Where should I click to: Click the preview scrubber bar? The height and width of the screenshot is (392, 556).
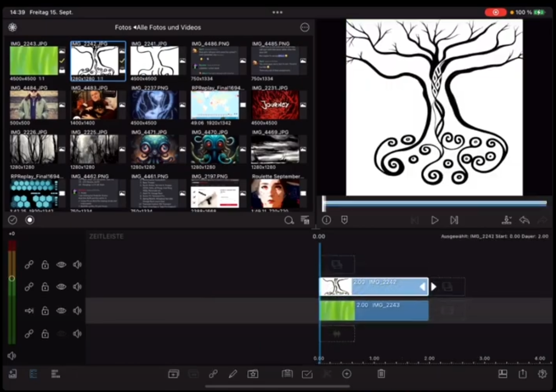point(434,204)
